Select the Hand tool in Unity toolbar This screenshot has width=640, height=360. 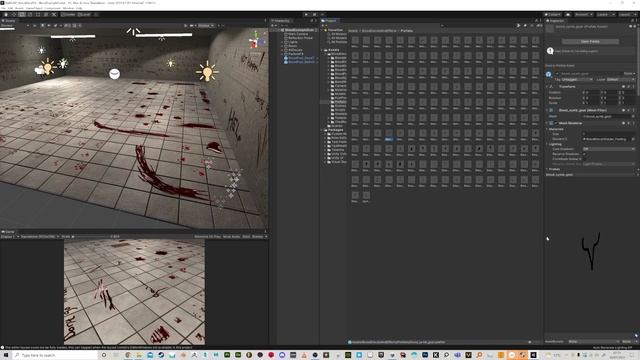point(6,14)
